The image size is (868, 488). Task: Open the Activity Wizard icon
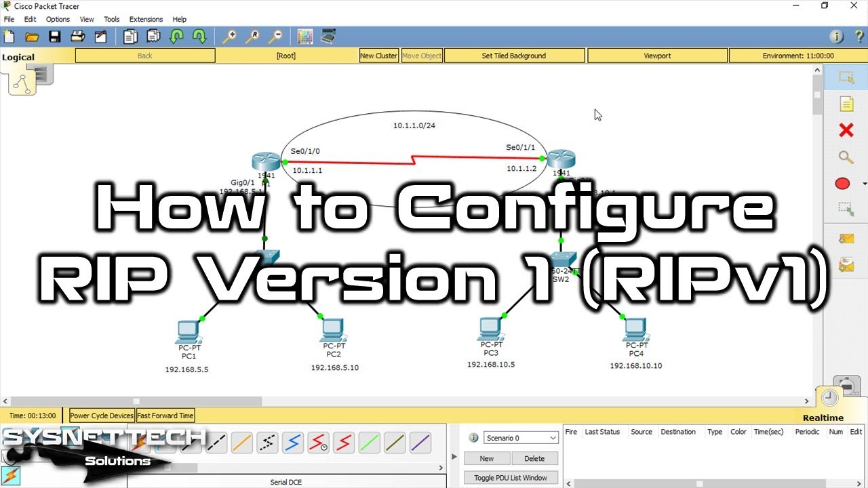click(x=101, y=37)
